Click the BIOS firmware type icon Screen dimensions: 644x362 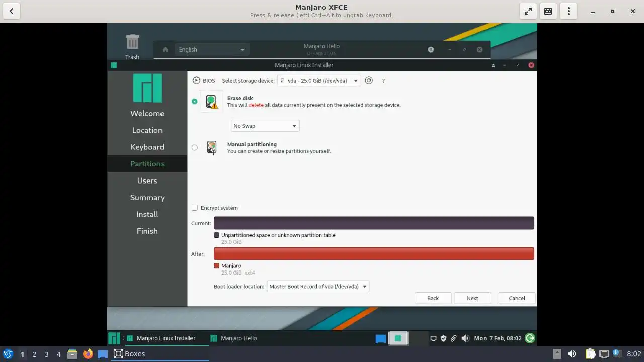click(196, 80)
